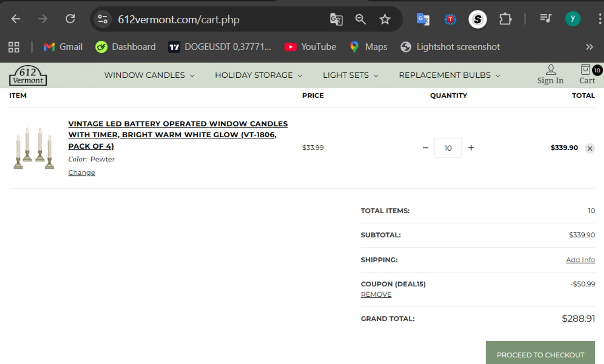Click the -$50.99 coupon discount
Viewport: 604px width, 364px height.
583,284
